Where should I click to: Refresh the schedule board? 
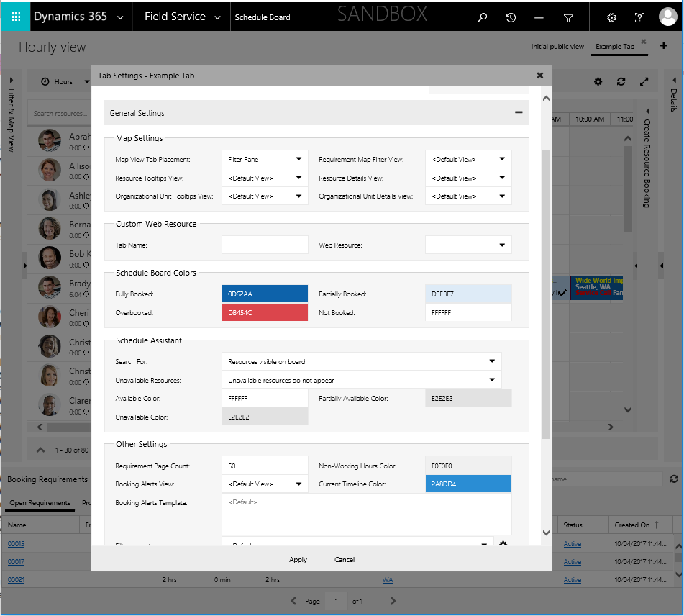(621, 81)
